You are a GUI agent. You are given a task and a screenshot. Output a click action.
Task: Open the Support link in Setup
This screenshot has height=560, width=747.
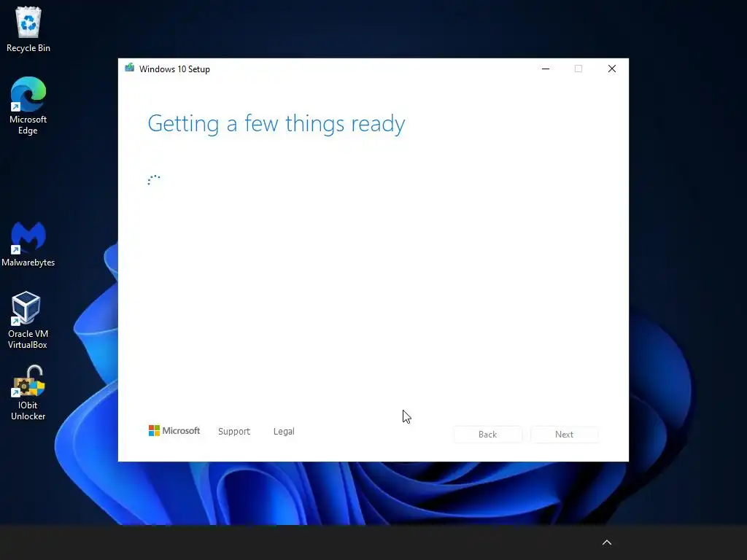pyautogui.click(x=234, y=432)
